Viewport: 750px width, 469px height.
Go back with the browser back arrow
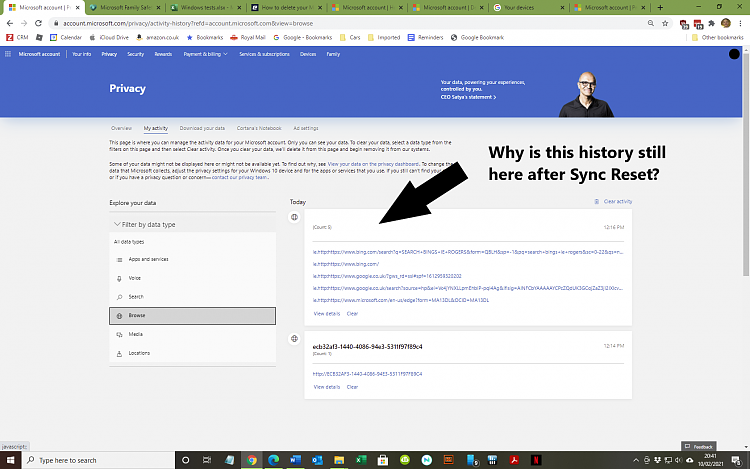point(10,23)
